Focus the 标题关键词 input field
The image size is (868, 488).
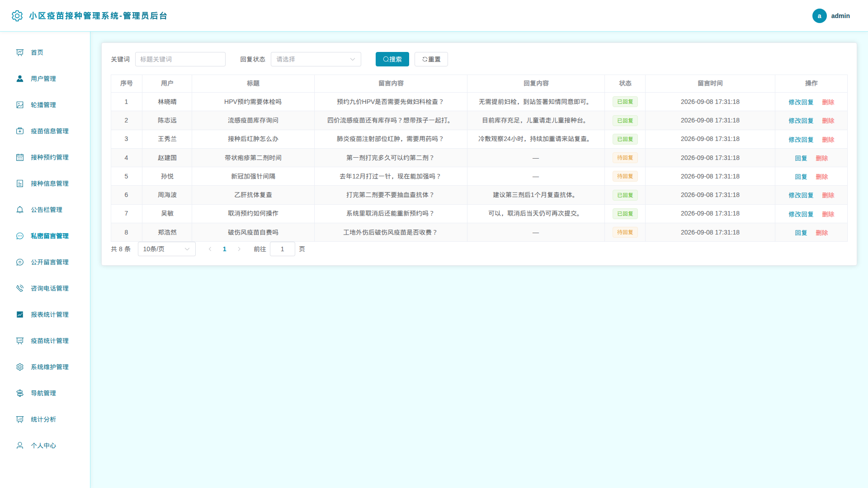pyautogui.click(x=180, y=59)
